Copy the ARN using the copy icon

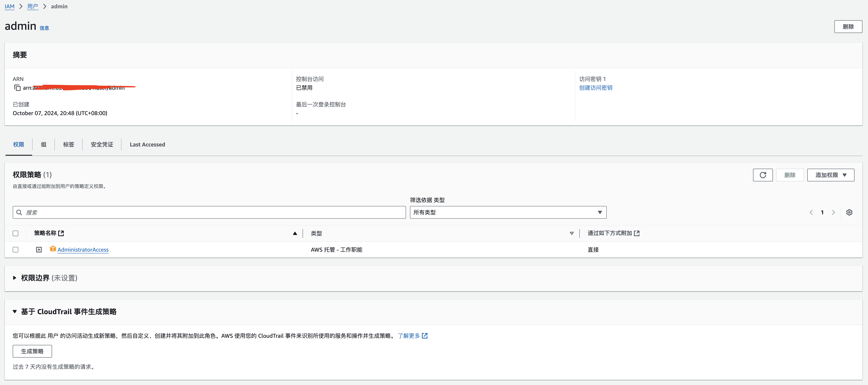click(17, 88)
